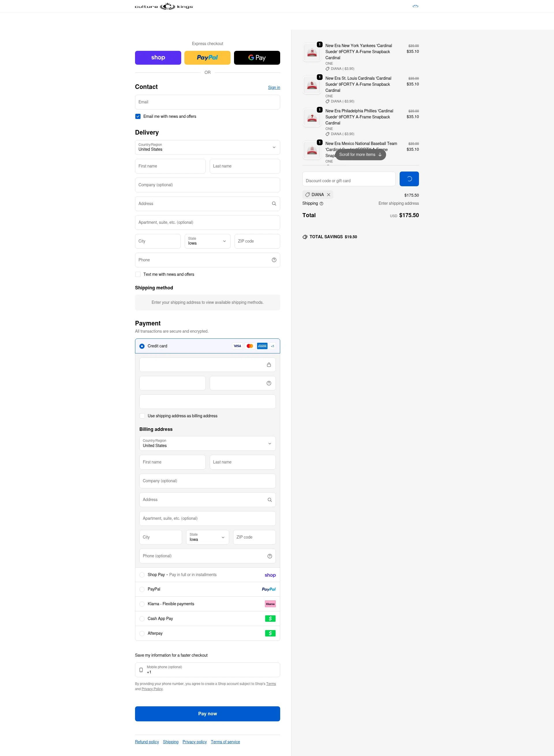This screenshot has width=554, height=756.
Task: Enable Text me with news and offers
Action: coord(138,275)
